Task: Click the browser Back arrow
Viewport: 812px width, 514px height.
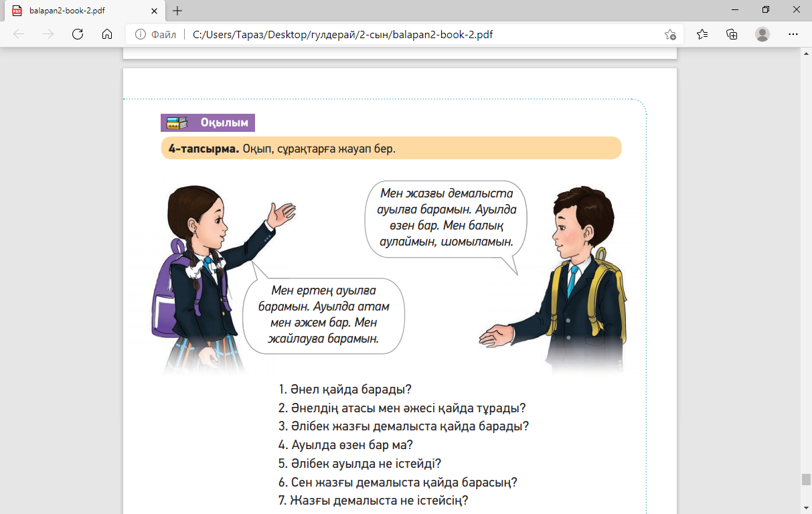Action: [x=18, y=34]
